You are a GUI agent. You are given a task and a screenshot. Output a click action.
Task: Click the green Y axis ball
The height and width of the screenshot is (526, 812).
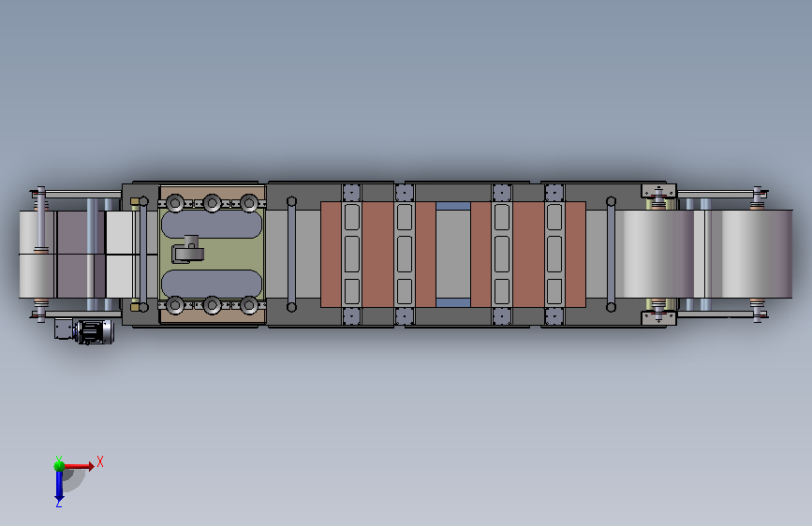59,465
